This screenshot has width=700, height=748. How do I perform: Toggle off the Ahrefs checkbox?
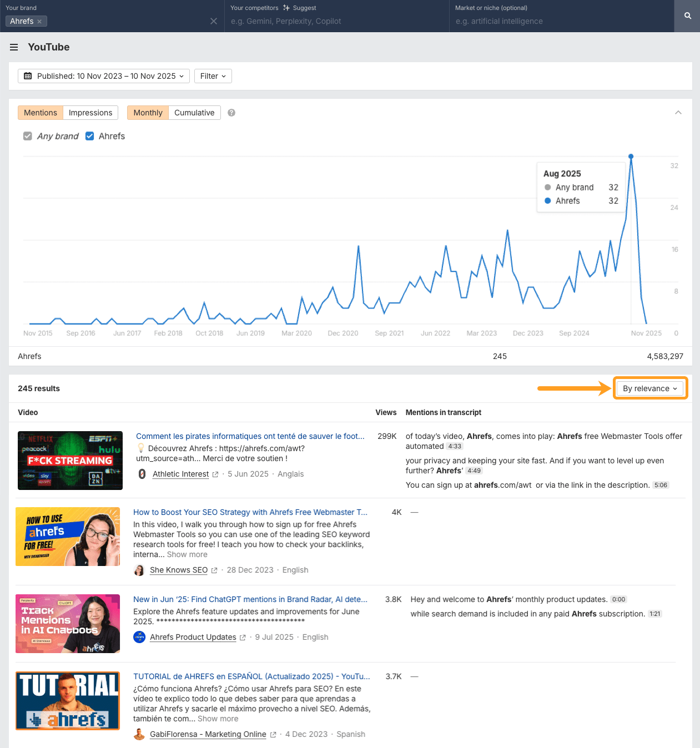90,136
